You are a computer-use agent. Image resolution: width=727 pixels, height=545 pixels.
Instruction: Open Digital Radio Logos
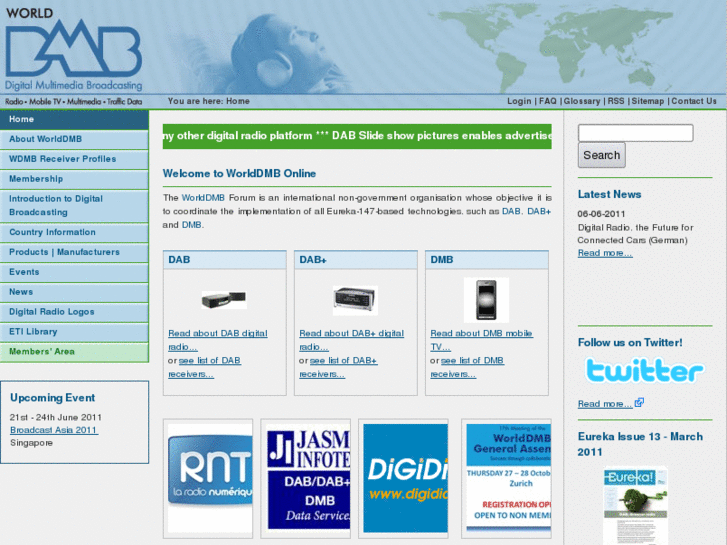click(x=74, y=312)
